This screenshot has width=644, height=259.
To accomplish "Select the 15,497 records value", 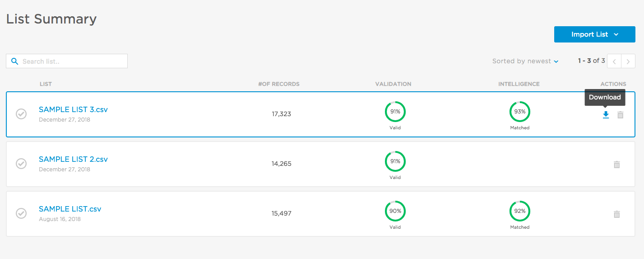I will click(x=282, y=213).
